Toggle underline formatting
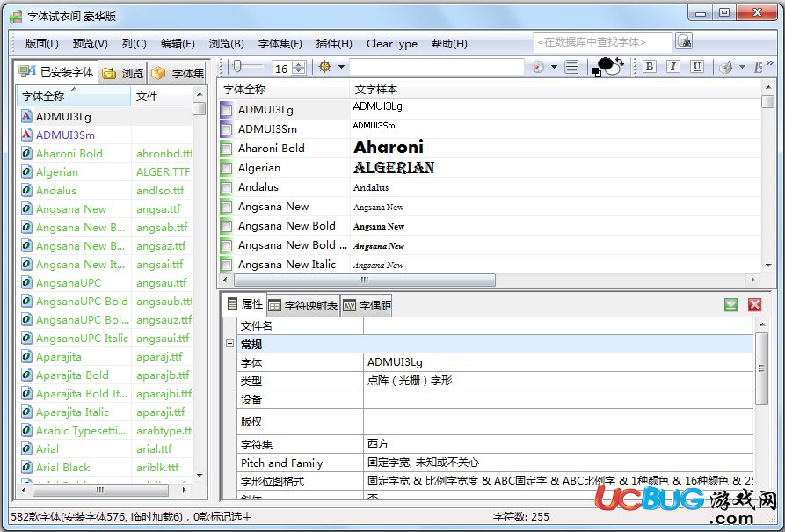The image size is (785, 532). 696,67
